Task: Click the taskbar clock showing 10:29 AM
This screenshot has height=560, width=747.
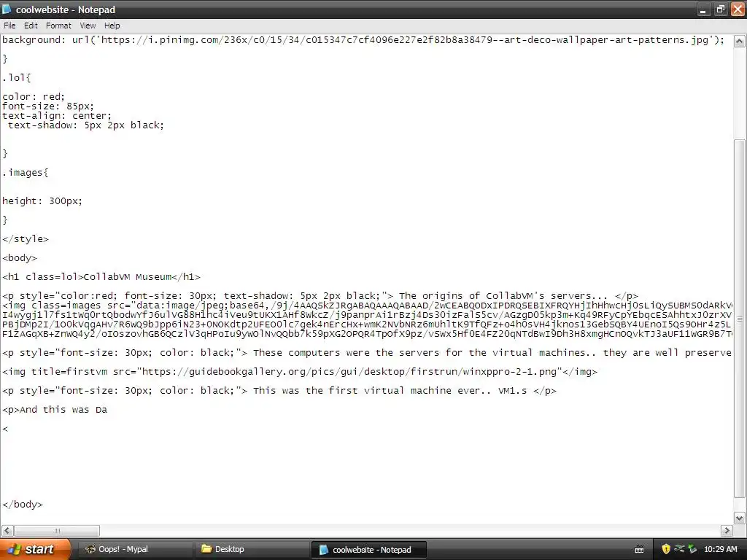Action: click(x=720, y=549)
